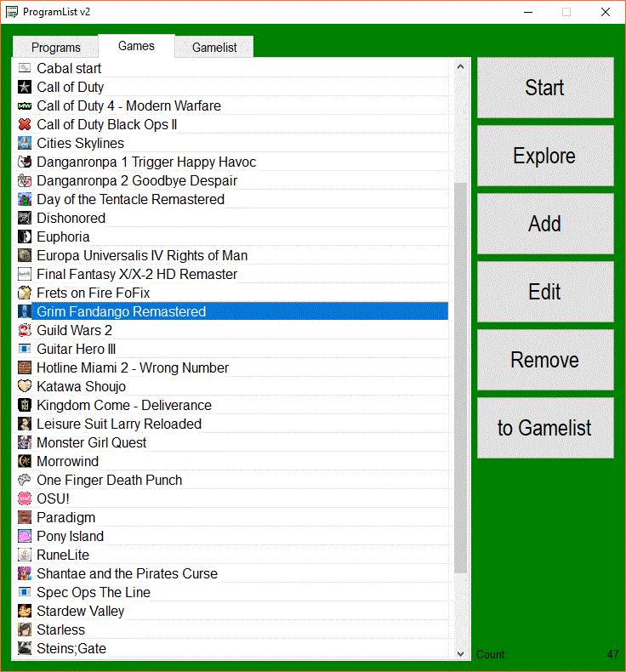Viewport: 626px width, 672px height.
Task: Click the list scroll down arrow
Action: tap(461, 654)
